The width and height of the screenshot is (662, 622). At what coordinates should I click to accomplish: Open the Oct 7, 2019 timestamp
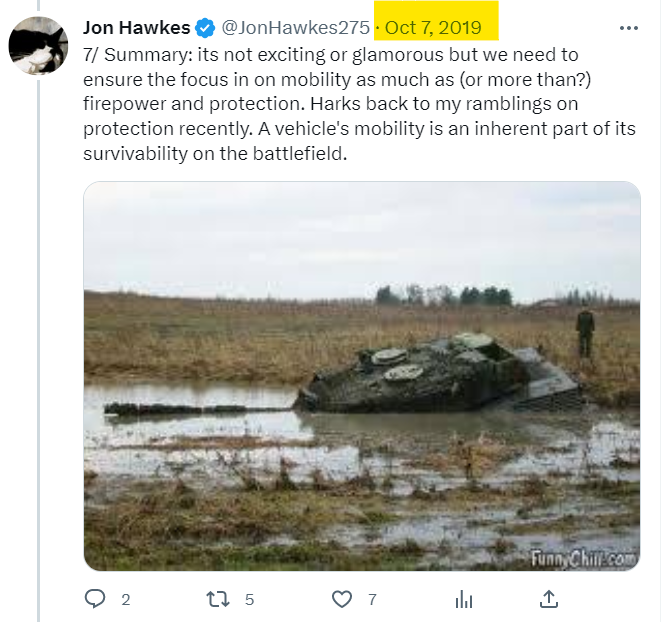[x=433, y=28]
